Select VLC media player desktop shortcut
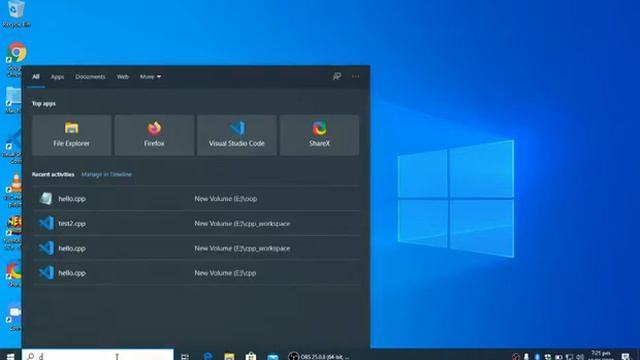 click(x=15, y=190)
